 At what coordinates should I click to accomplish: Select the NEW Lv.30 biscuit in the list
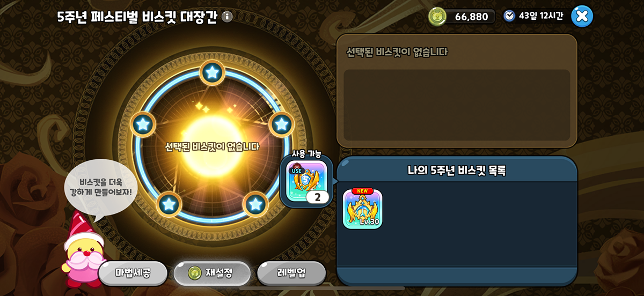click(362, 208)
